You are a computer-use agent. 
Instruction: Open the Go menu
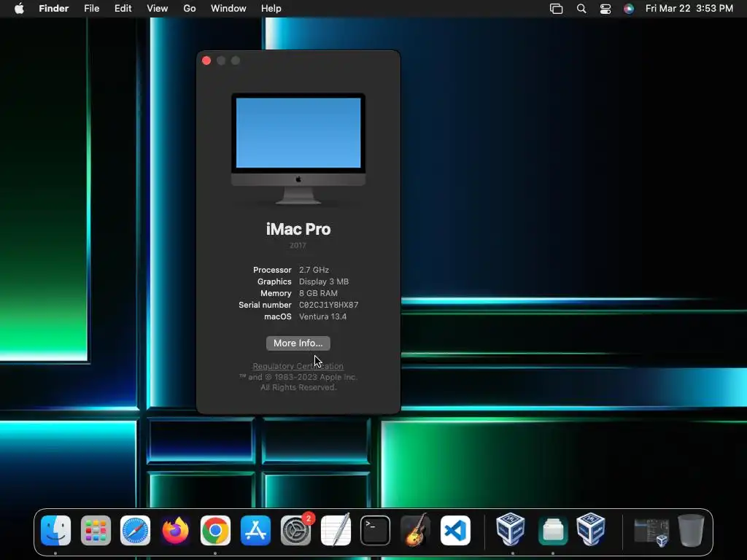tap(190, 9)
